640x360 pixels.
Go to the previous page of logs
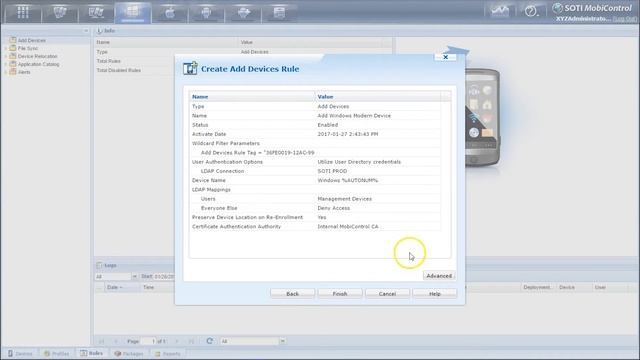(x=116, y=341)
